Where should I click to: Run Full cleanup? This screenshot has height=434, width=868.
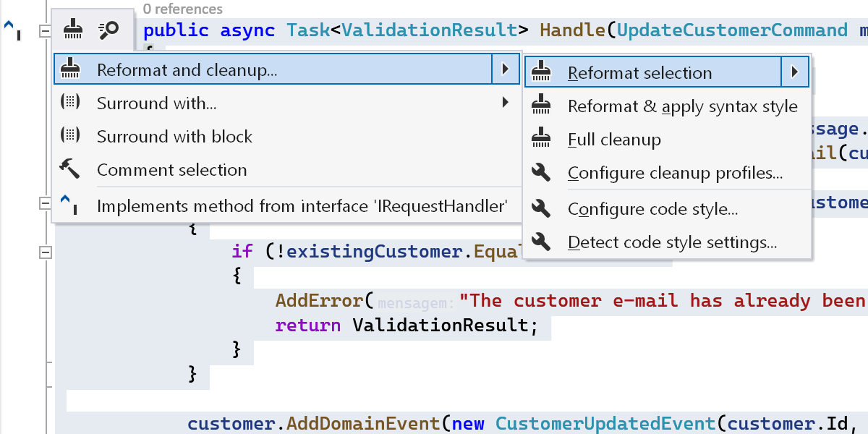click(666, 140)
